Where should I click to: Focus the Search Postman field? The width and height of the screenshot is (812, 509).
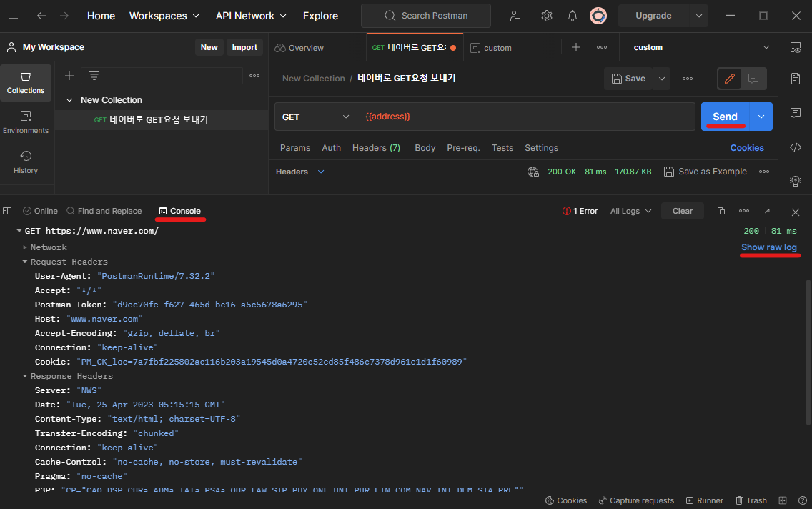click(426, 16)
